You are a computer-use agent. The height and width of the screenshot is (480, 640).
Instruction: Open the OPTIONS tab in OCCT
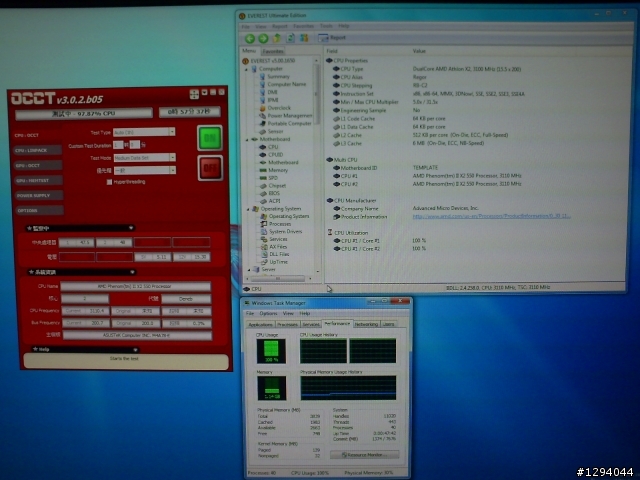[38, 211]
